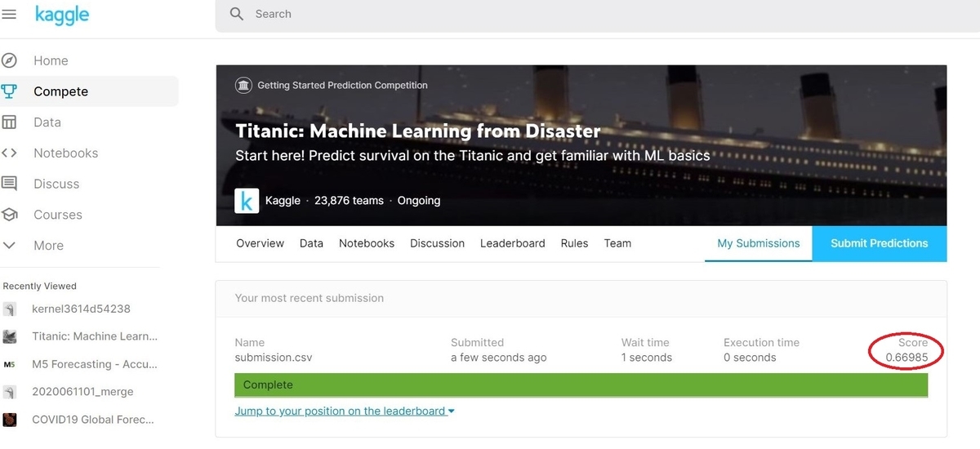Click in the Search input field

point(596,15)
